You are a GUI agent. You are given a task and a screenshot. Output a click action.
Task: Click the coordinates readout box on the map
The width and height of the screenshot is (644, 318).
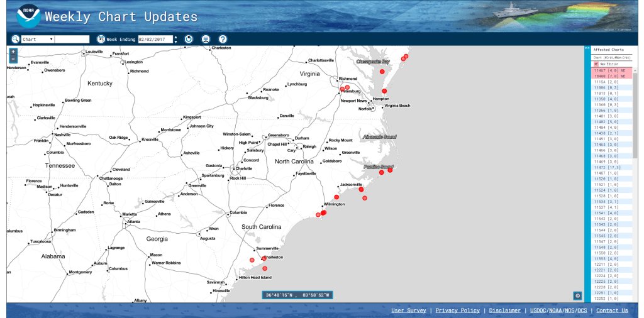pos(297,295)
